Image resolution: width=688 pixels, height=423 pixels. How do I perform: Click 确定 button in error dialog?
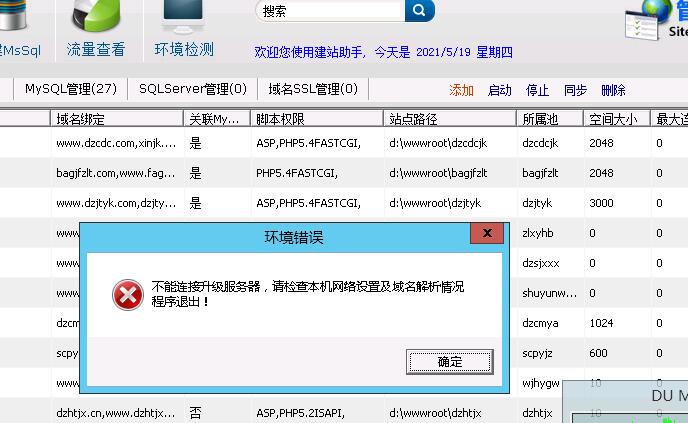(450, 361)
